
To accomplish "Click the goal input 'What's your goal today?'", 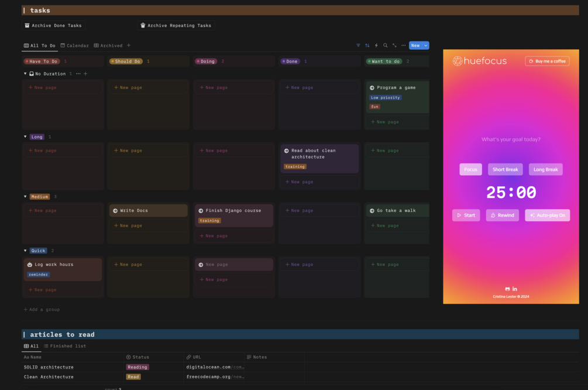I will (x=511, y=139).
